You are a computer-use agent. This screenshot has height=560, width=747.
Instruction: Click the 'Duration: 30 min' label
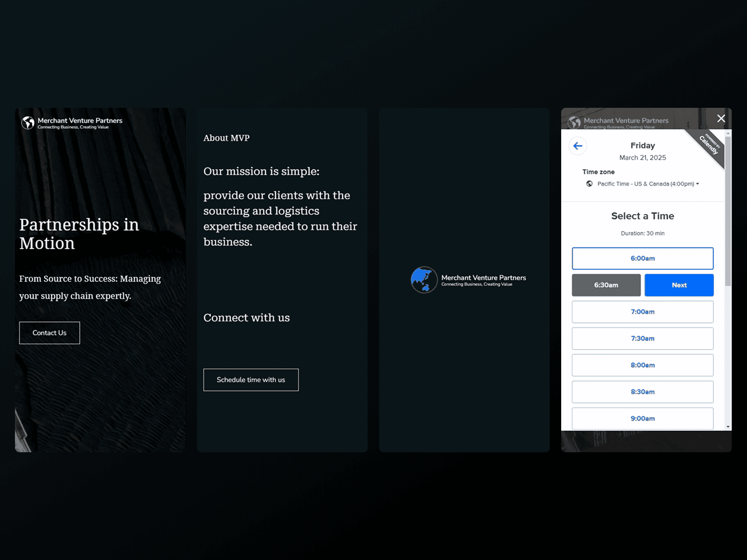[x=642, y=233]
